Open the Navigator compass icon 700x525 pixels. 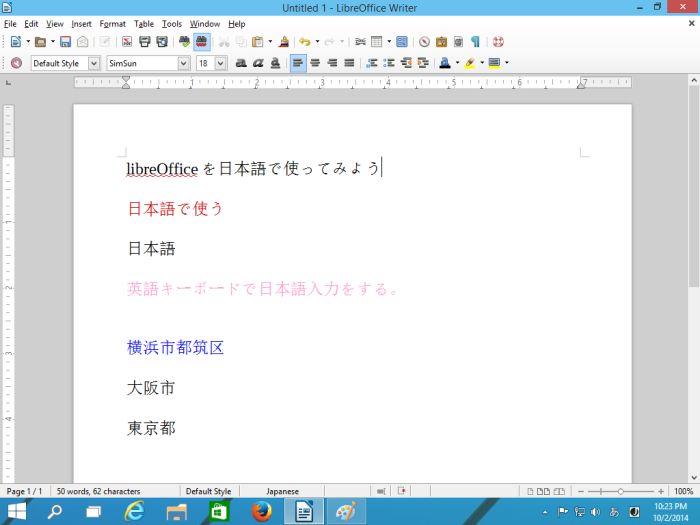424,42
